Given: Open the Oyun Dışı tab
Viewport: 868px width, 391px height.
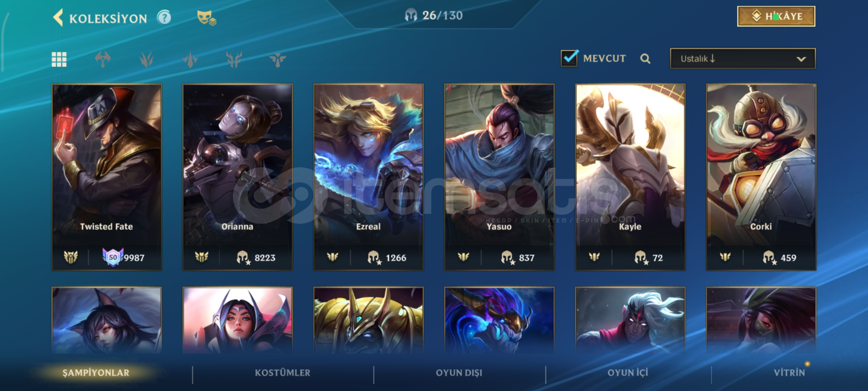Looking at the screenshot, I should (459, 373).
